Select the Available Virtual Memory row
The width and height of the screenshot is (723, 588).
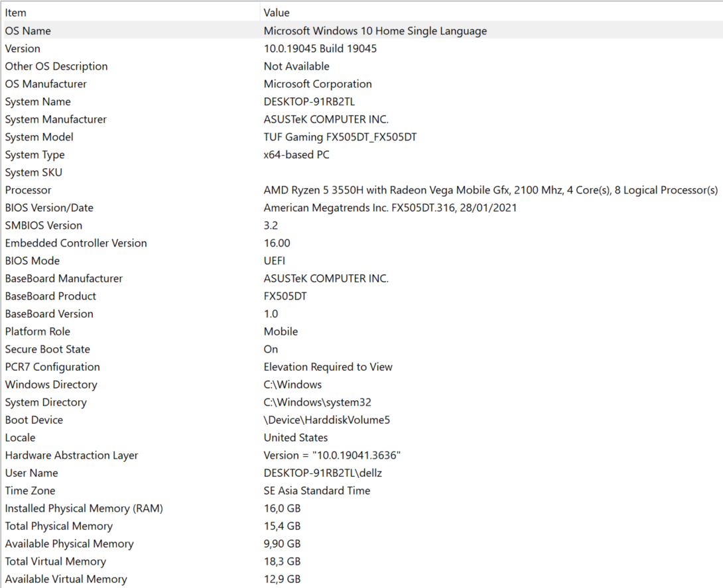click(133, 579)
